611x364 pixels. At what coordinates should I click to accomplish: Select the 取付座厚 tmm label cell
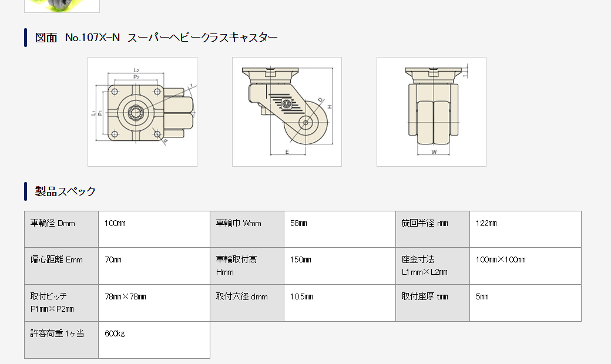point(432,303)
